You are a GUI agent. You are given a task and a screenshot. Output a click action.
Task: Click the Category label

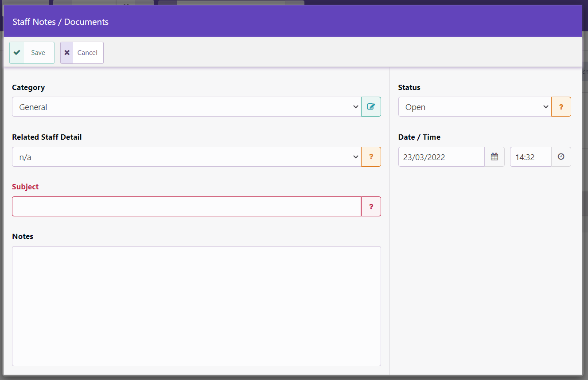point(28,87)
